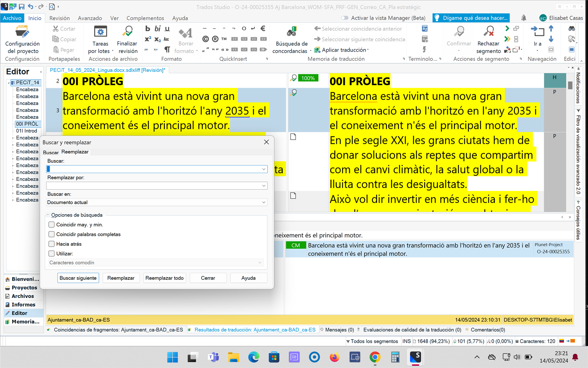Switch to the Revisión ribbon tab

(x=59, y=18)
